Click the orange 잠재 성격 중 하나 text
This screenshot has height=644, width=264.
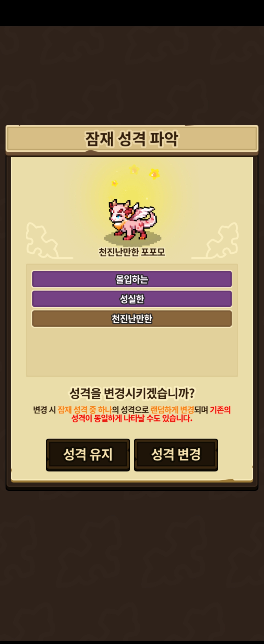click(85, 410)
